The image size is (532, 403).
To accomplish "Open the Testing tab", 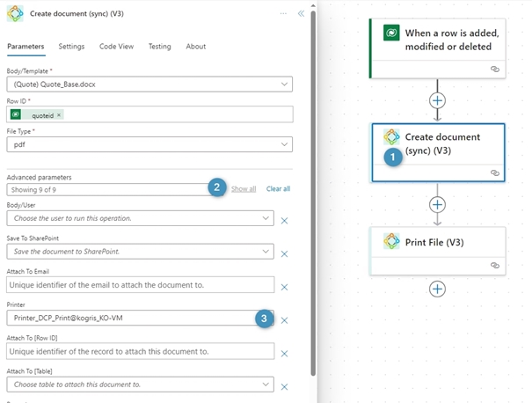I will [159, 47].
